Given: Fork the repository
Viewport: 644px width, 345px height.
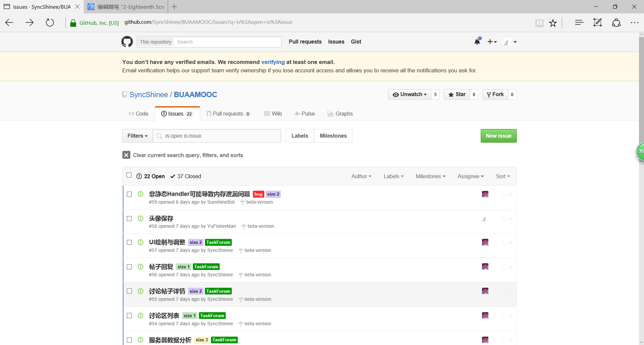Looking at the screenshot, I should click(495, 94).
